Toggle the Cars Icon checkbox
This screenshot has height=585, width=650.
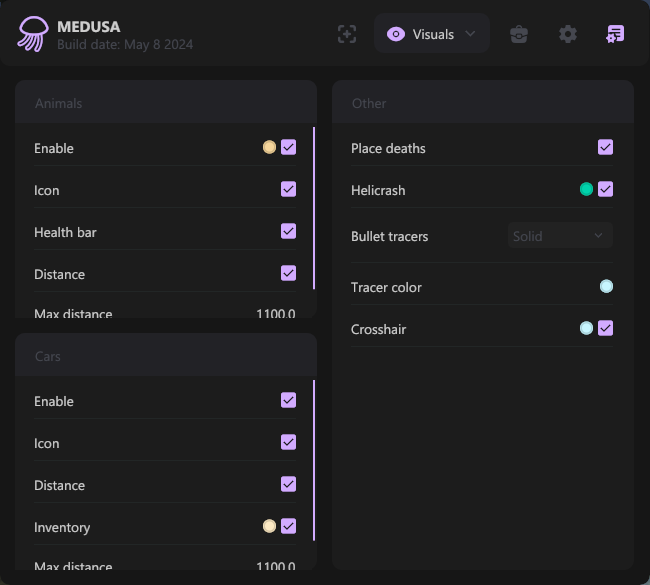[x=289, y=442]
